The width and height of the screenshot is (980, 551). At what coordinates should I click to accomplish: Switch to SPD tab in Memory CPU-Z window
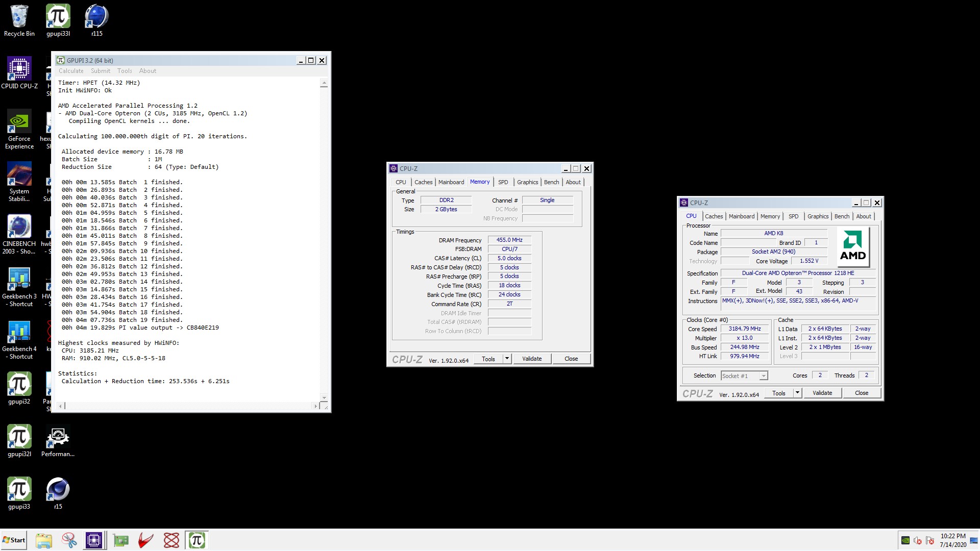[x=503, y=182]
